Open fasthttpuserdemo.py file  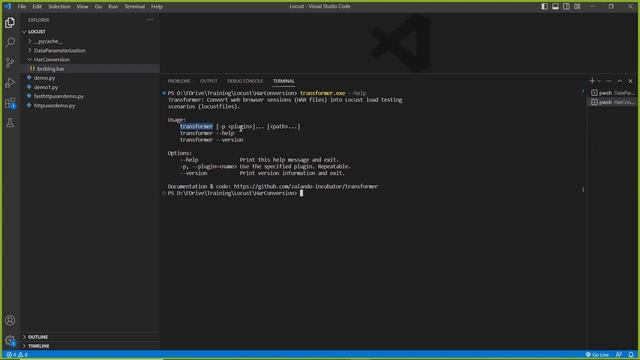pyautogui.click(x=91, y=96)
